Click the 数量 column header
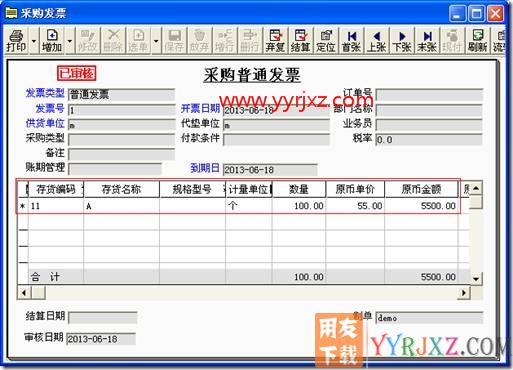This screenshot has width=513, height=370. pos(299,189)
